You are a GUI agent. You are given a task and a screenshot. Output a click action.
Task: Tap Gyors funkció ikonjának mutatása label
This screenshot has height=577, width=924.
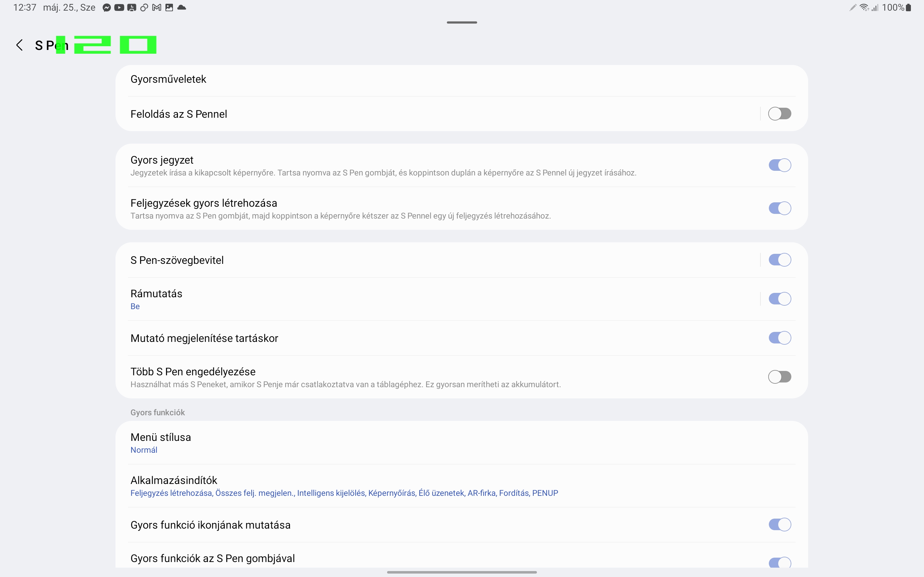(x=211, y=525)
